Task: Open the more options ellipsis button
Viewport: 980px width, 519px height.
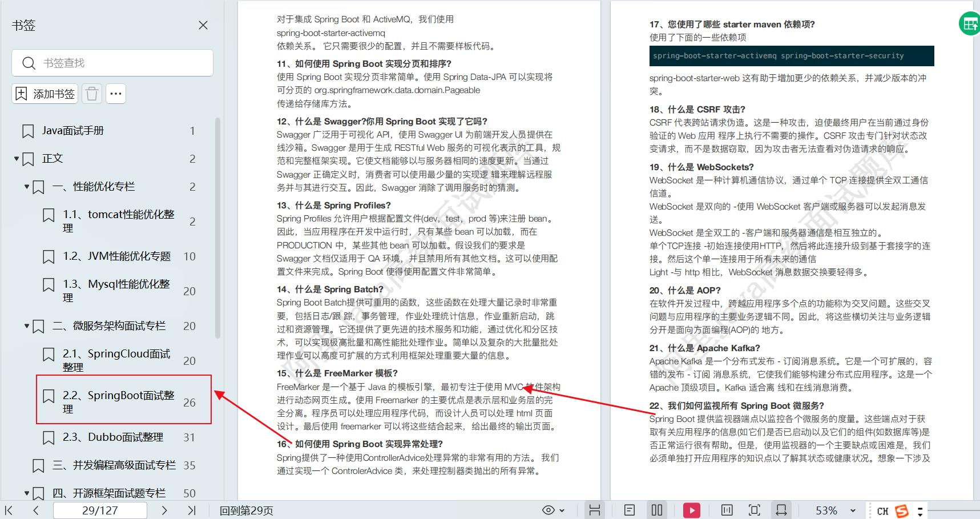Action: pyautogui.click(x=116, y=94)
